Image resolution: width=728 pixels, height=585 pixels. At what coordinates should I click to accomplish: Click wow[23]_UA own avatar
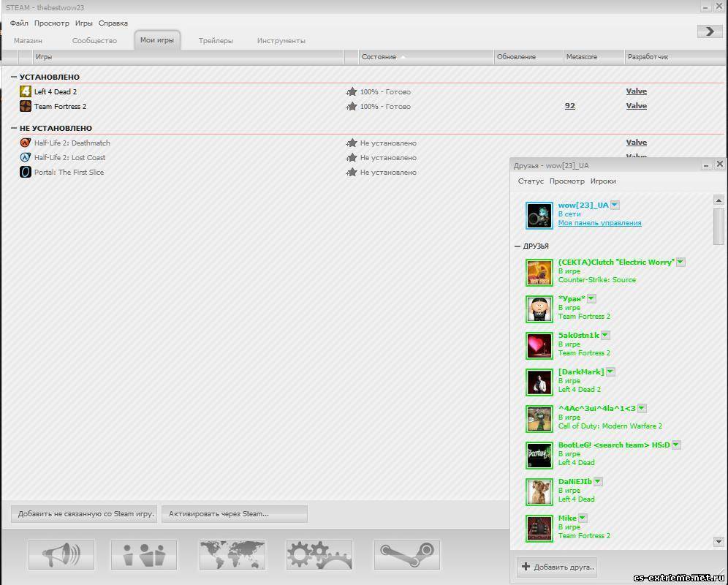tap(539, 216)
